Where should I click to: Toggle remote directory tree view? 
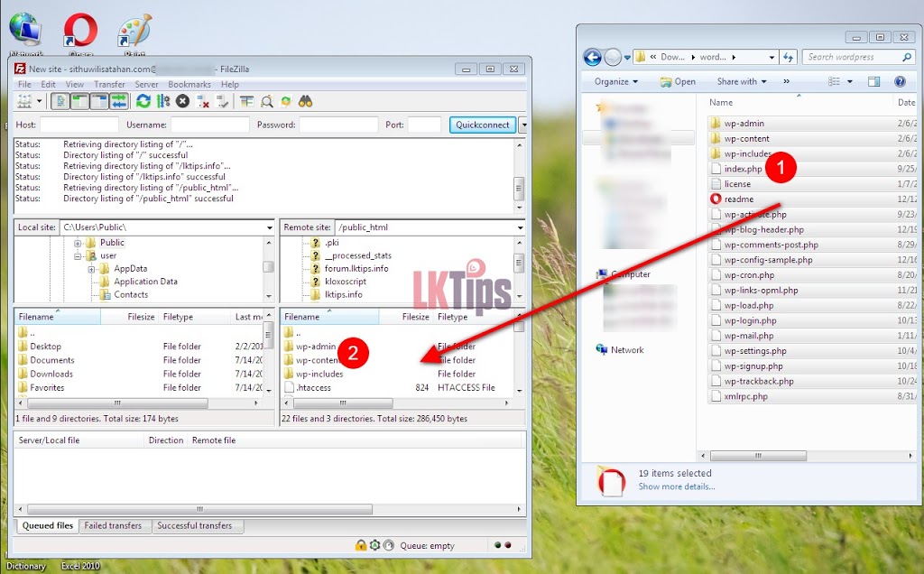(x=99, y=101)
